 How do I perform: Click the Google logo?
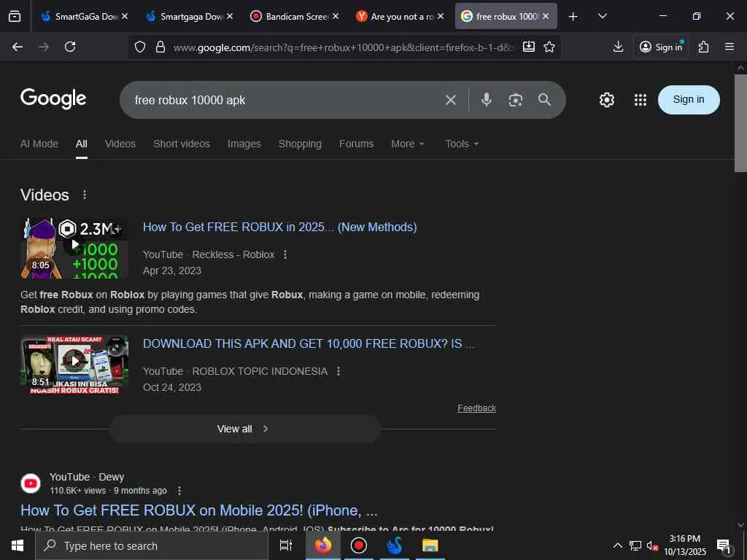(x=53, y=98)
